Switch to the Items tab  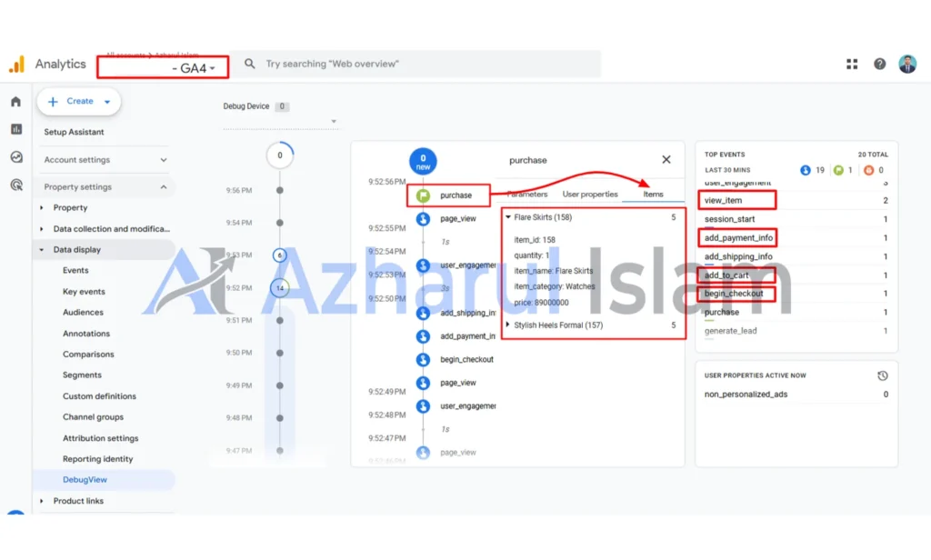click(653, 195)
